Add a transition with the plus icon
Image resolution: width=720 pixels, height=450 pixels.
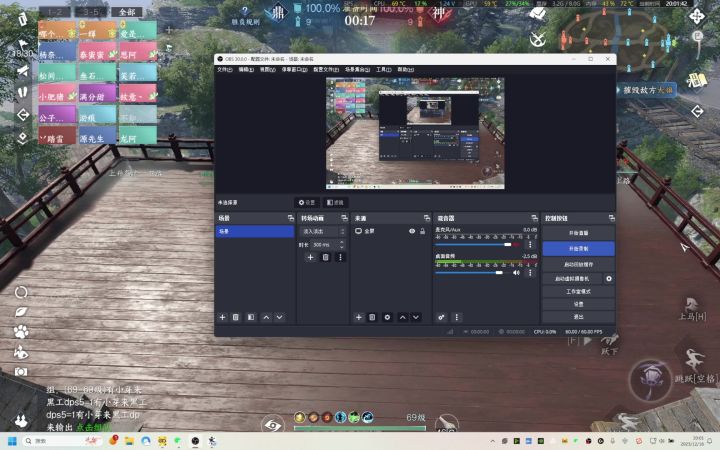click(x=310, y=257)
